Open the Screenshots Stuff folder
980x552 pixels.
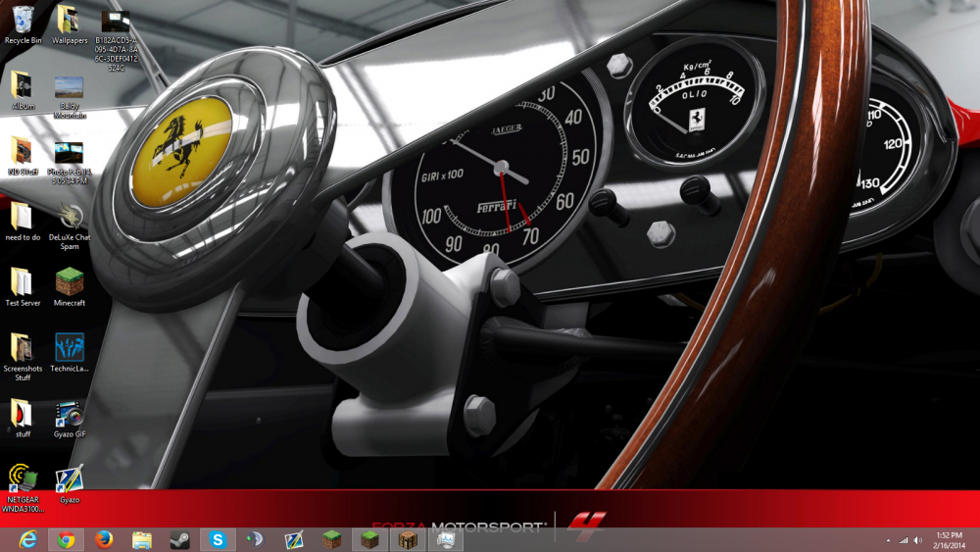click(x=23, y=356)
